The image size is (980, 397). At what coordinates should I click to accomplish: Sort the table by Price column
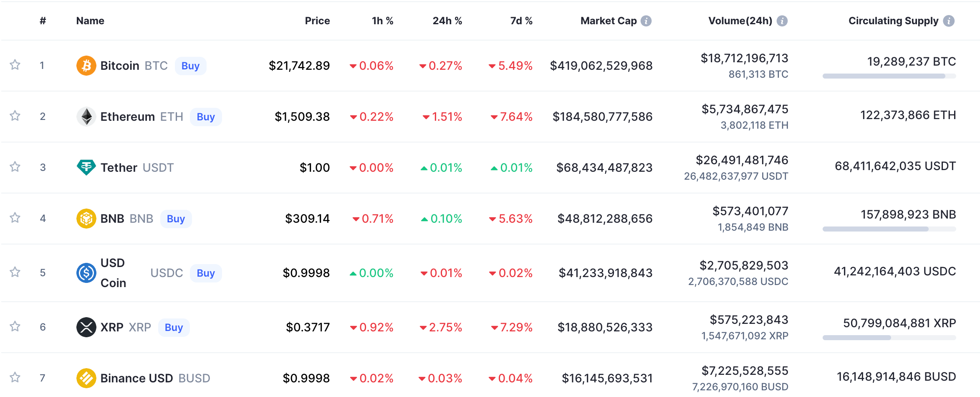tap(317, 21)
